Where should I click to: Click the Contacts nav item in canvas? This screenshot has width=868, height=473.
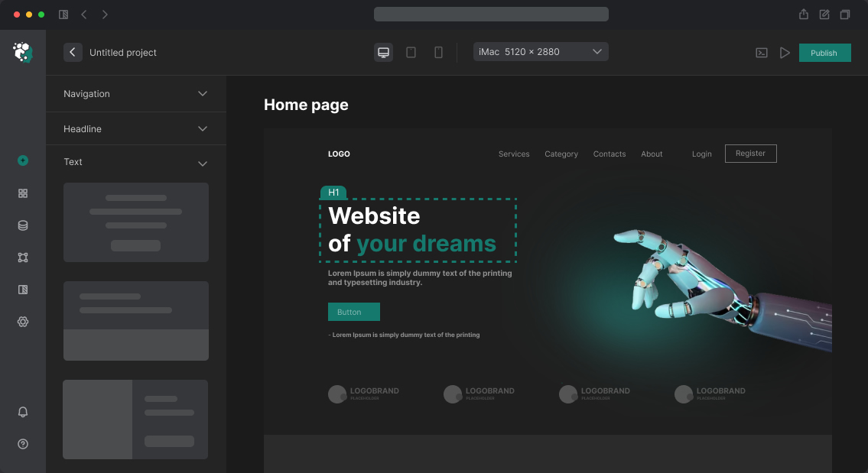(610, 154)
